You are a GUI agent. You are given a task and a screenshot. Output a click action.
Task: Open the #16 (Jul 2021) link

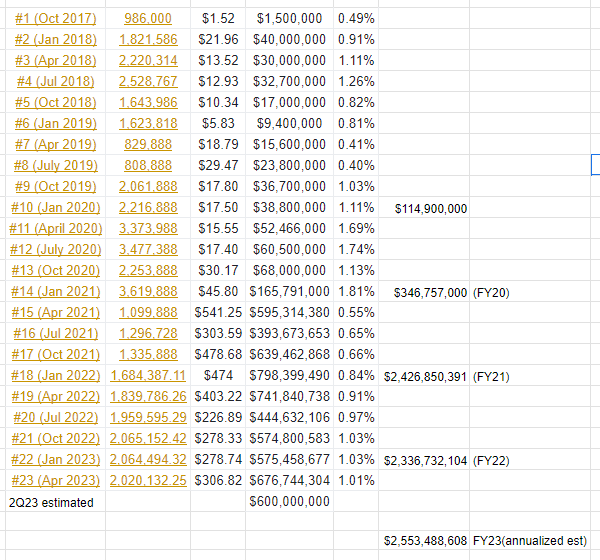point(55,334)
